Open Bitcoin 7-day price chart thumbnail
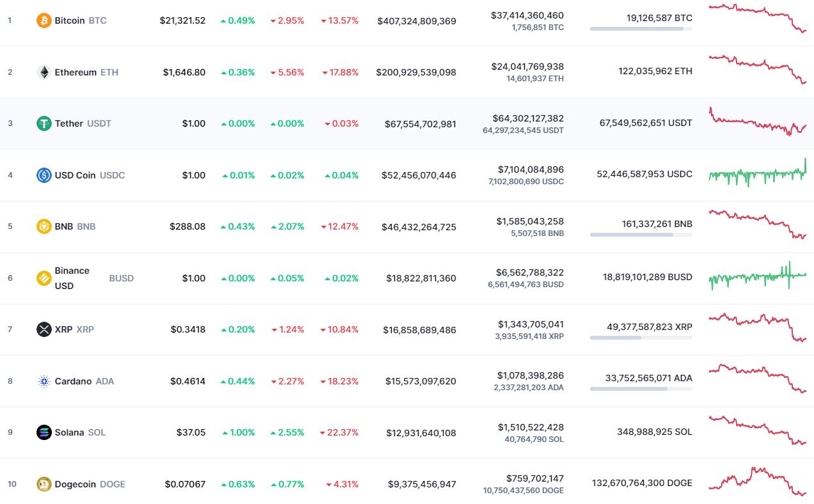 click(757, 19)
